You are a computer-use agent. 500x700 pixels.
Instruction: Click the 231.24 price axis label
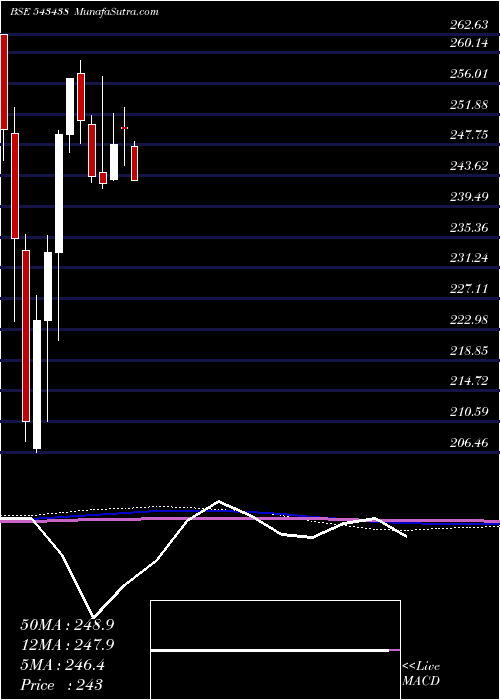pos(469,258)
